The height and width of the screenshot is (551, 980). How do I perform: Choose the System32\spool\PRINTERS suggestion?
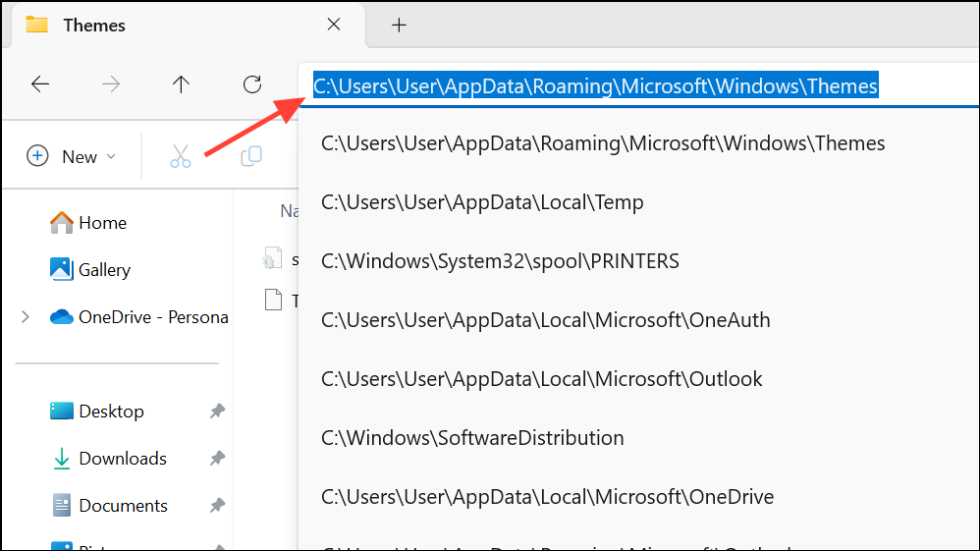point(500,261)
